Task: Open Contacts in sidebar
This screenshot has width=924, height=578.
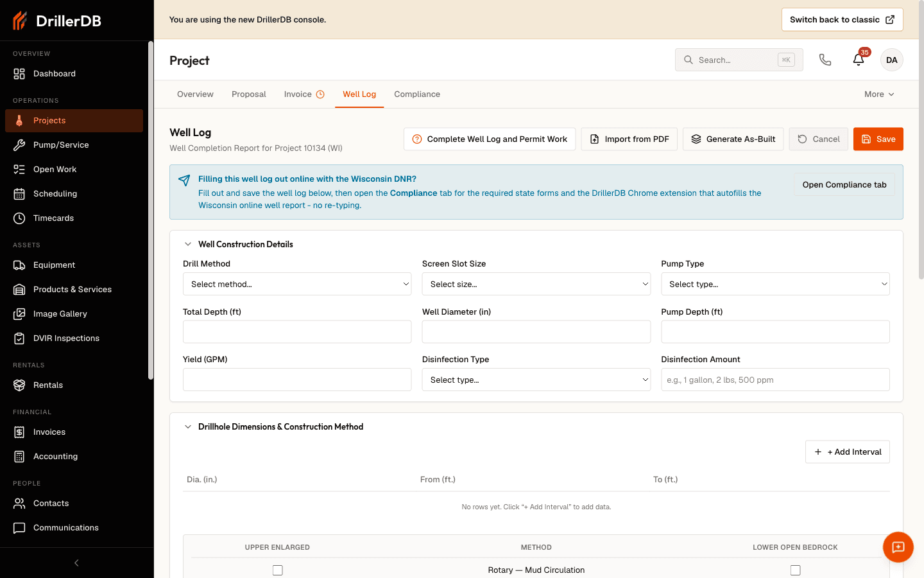Action: (74, 504)
